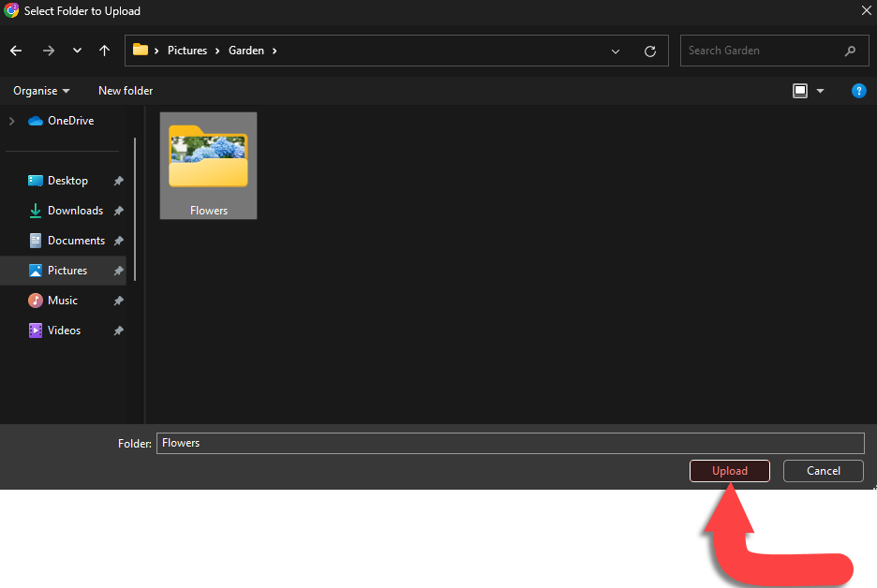The height and width of the screenshot is (588, 877).
Task: Click the pin icon beside Downloads
Action: tap(119, 211)
